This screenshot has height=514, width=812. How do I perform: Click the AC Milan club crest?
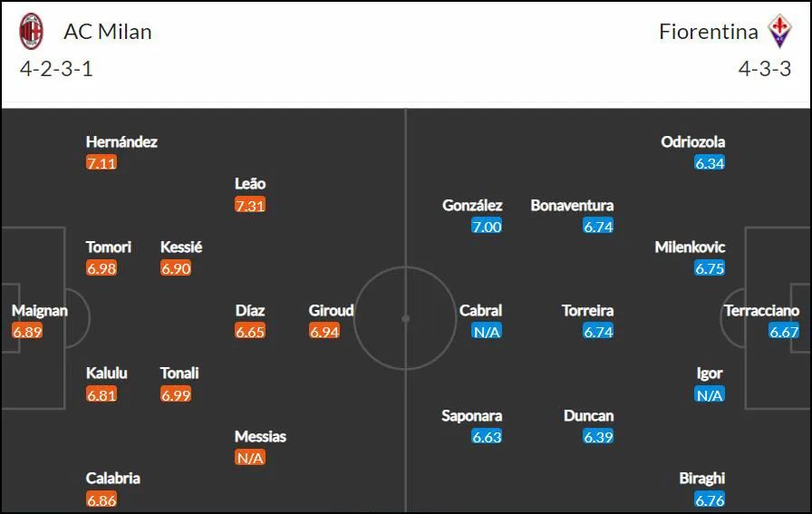[x=31, y=31]
